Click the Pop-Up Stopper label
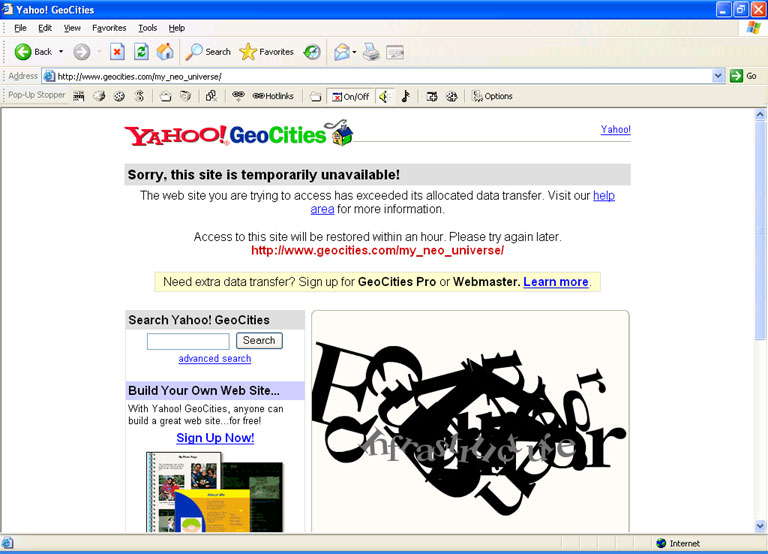 click(37, 95)
